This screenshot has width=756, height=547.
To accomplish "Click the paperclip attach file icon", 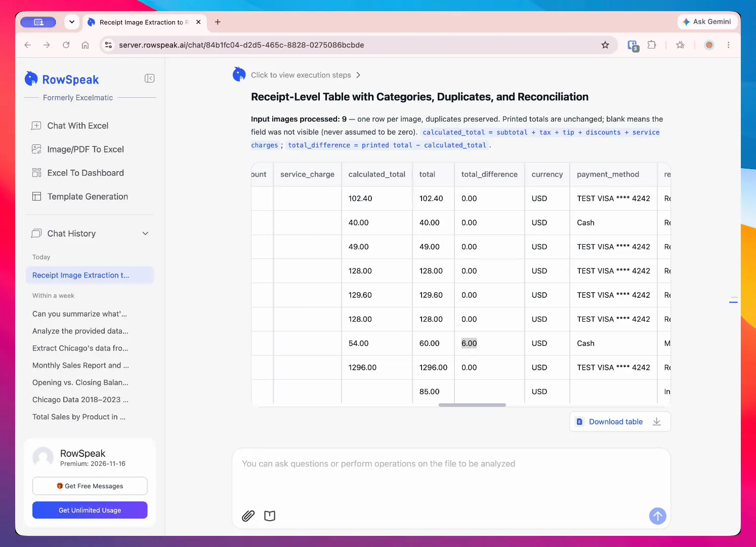I will point(248,516).
